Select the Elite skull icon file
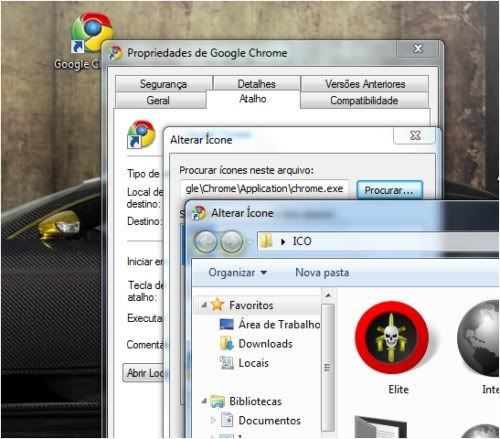Screen dimensions: 500x439 392,337
